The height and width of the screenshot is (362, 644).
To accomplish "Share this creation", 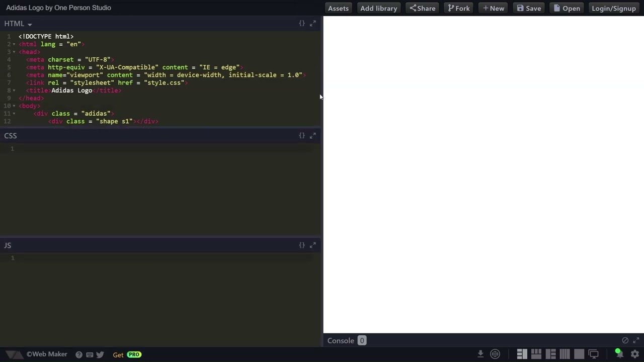I will click(x=423, y=8).
